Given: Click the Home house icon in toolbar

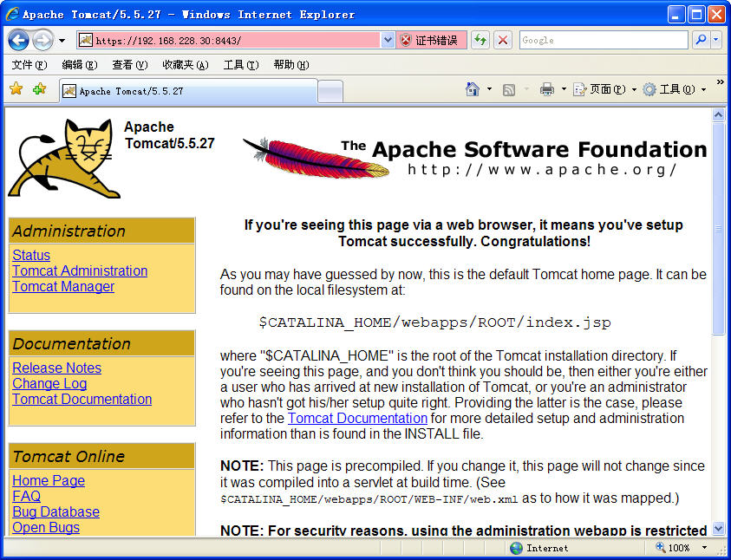Looking at the screenshot, I should [x=473, y=89].
